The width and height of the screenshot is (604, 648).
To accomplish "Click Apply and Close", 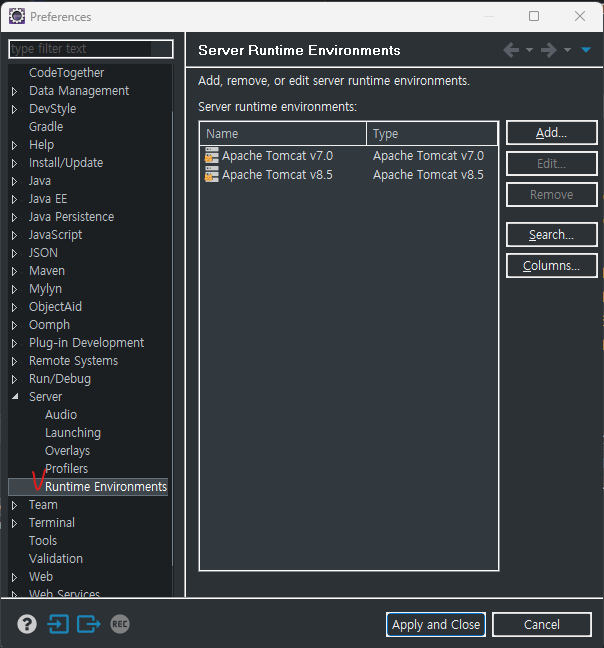I will [436, 624].
